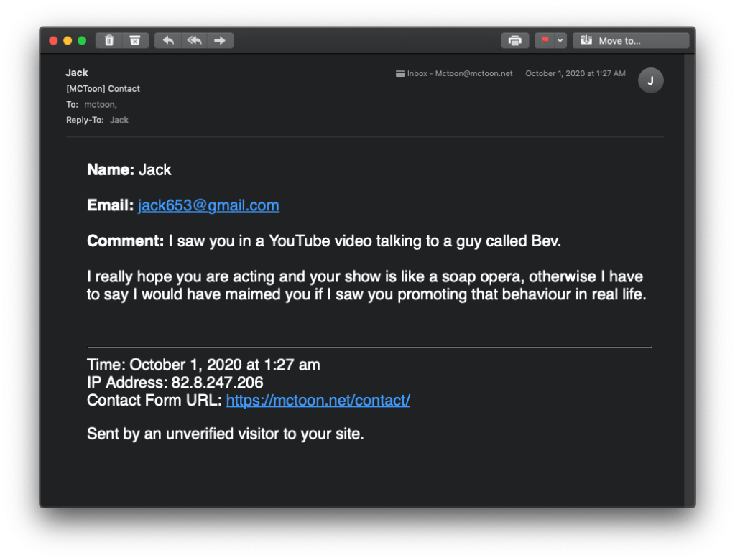Archive this email using the archive icon
Viewport: 735px width, 560px height.
pos(135,41)
